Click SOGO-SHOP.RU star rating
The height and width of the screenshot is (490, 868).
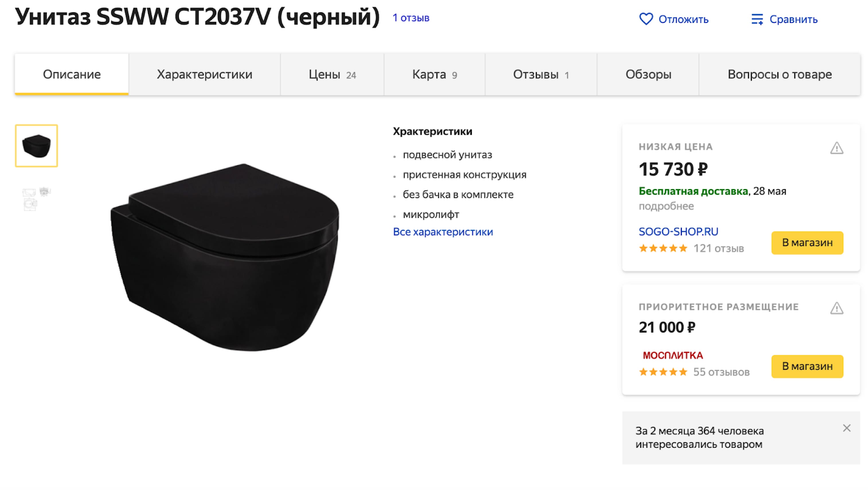[663, 248]
